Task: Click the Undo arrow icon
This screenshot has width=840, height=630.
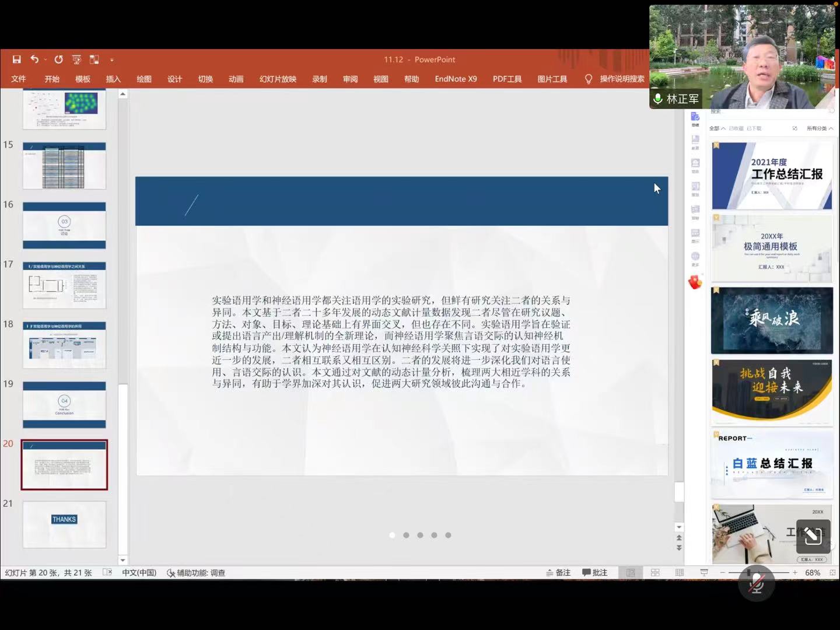Action: [34, 60]
